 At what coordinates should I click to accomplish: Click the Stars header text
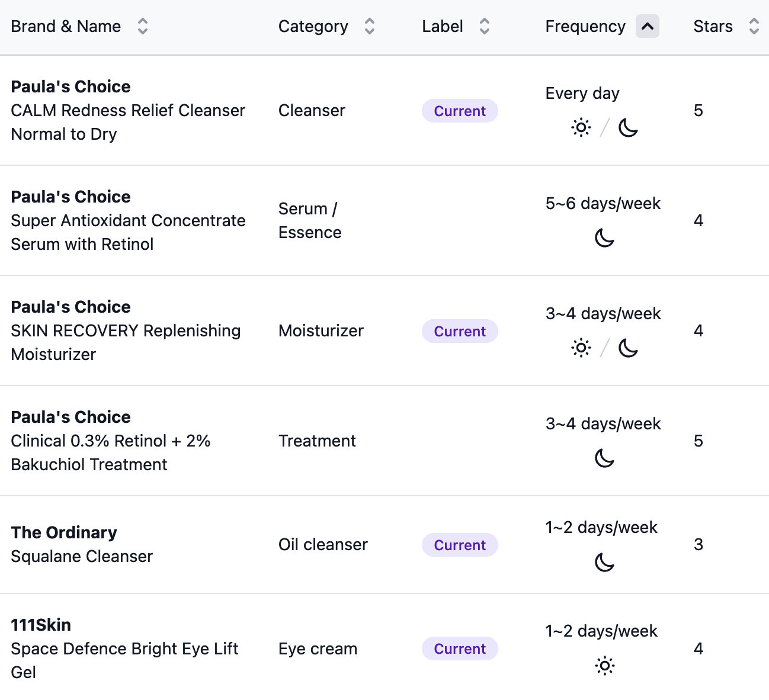(x=713, y=26)
